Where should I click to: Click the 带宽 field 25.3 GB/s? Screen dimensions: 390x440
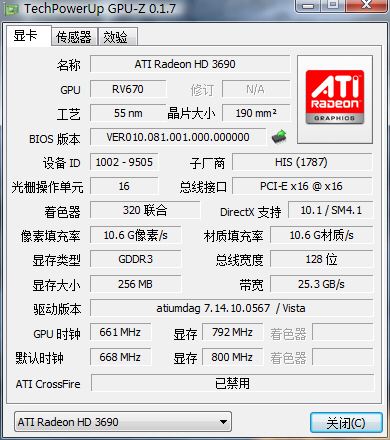pyautogui.click(x=321, y=284)
